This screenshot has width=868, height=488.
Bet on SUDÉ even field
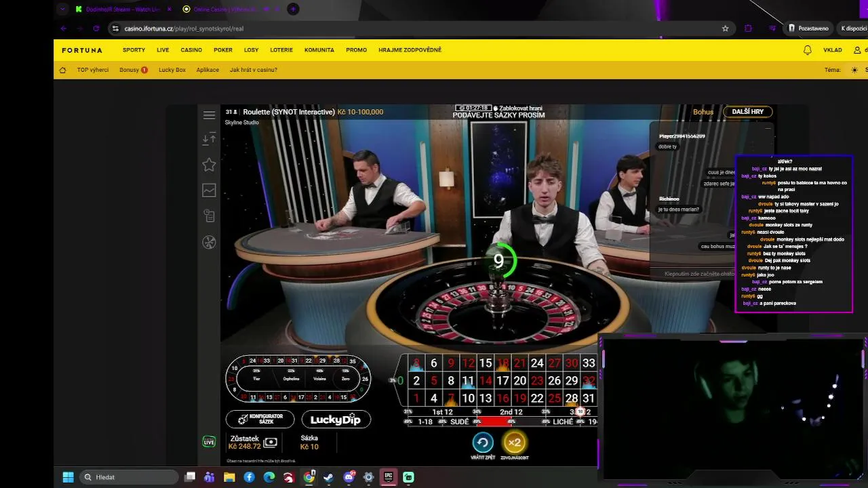click(460, 422)
